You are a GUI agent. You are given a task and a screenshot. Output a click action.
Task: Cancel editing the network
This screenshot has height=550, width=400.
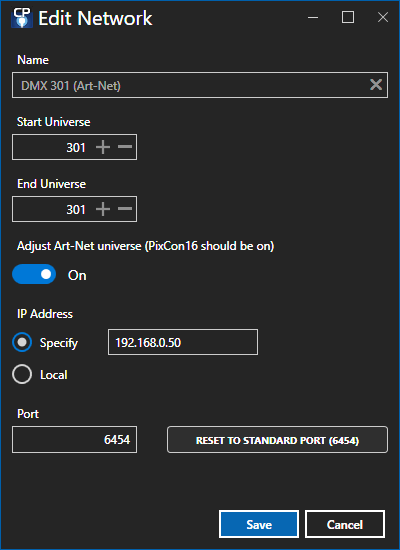(x=345, y=524)
